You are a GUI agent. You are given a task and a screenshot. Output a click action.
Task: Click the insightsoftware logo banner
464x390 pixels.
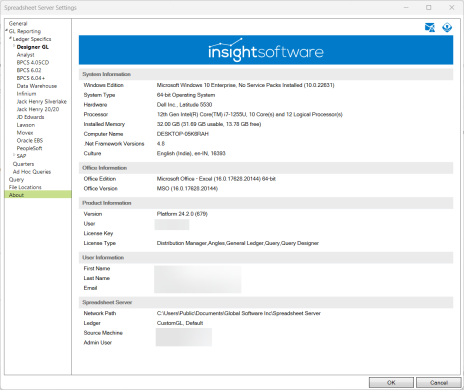pyautogui.click(x=266, y=50)
